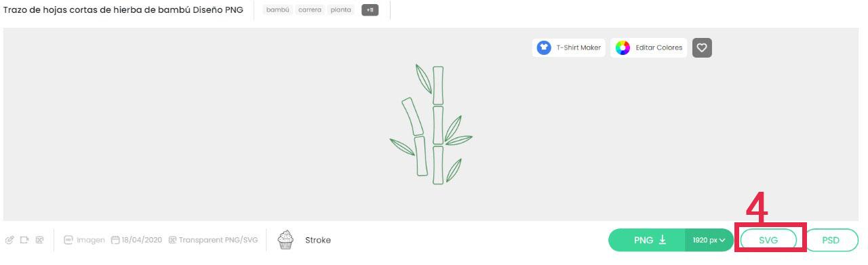This screenshot has width=868, height=265.
Task: Expand the +11 more tags badge
Action: tap(370, 10)
